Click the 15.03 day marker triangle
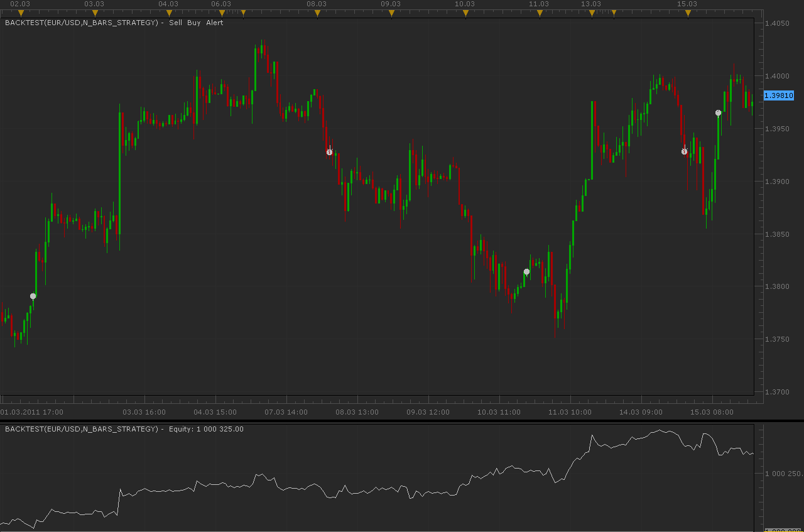Viewport: 804px width, 532px height. pos(688,13)
